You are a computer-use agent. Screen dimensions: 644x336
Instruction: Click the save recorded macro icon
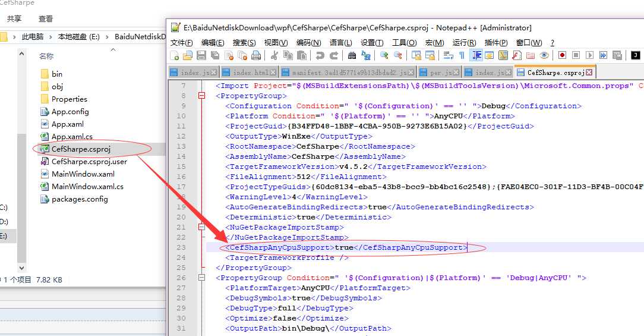(617, 55)
